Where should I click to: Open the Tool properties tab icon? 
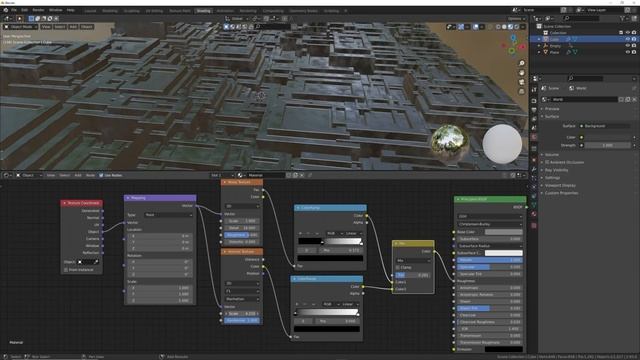coord(534,89)
